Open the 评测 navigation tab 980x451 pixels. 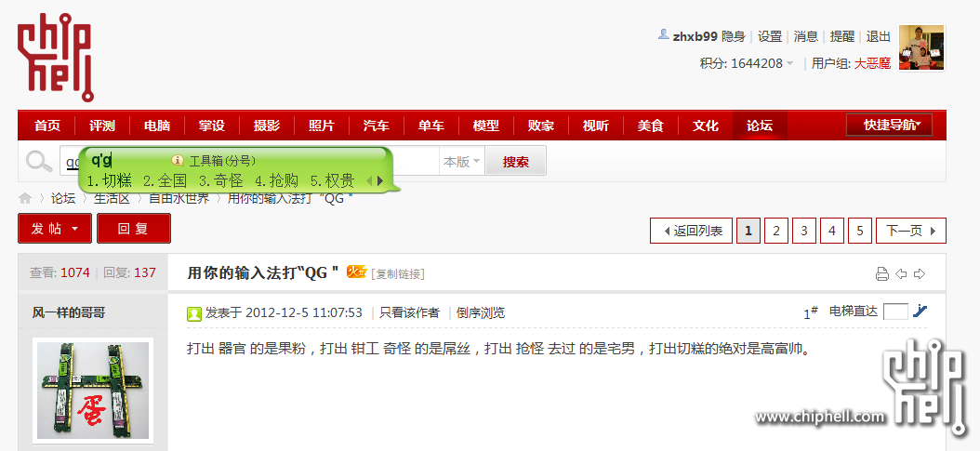102,126
